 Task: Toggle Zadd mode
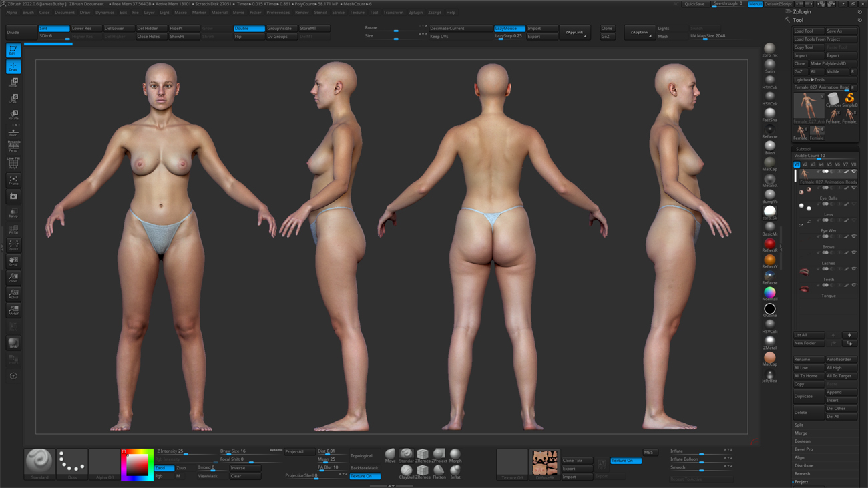(x=164, y=468)
